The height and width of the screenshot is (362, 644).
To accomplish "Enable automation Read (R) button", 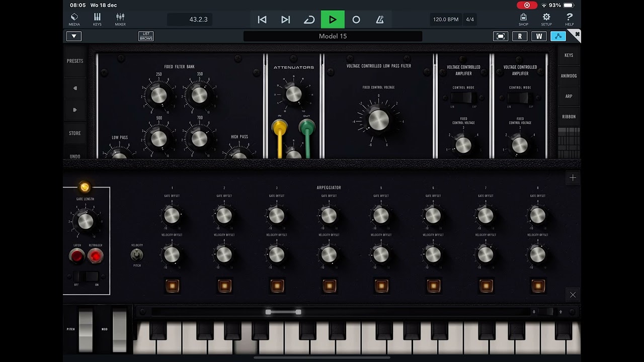I will click(520, 36).
